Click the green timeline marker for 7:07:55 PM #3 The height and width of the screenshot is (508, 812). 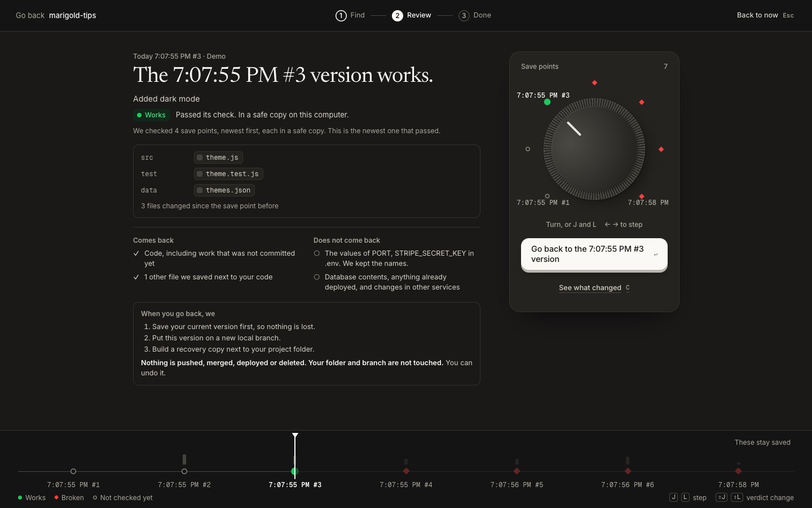coord(295,471)
